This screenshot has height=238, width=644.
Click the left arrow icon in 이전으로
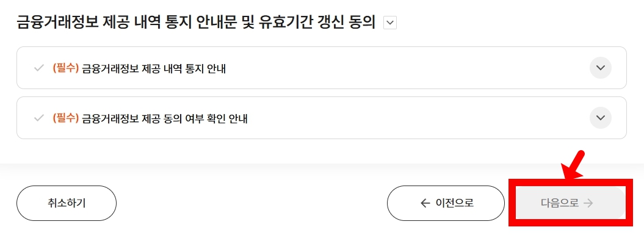[x=425, y=203]
